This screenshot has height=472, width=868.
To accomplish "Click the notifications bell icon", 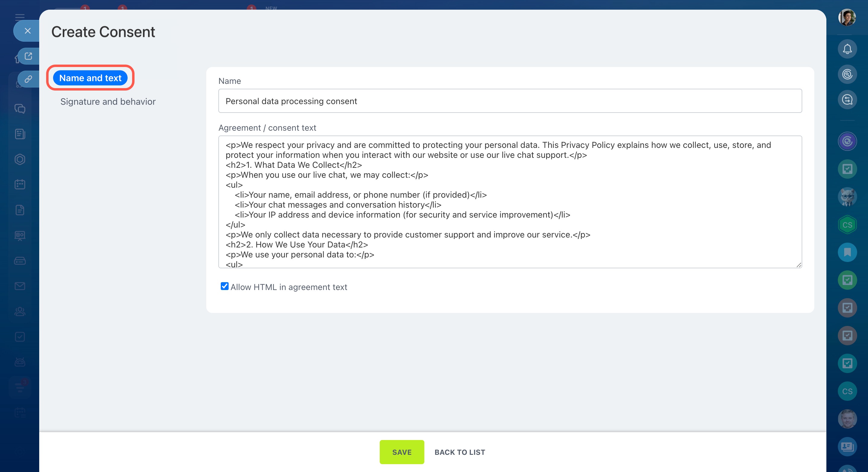I will pyautogui.click(x=847, y=49).
